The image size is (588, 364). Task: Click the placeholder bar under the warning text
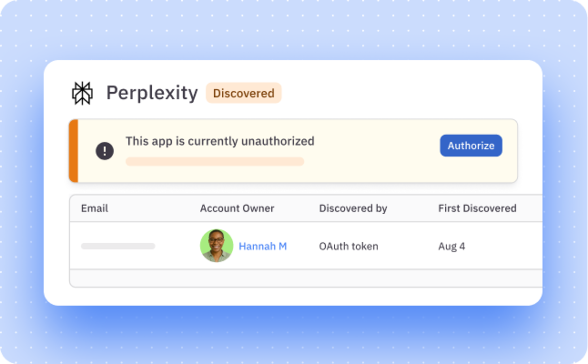coord(215,162)
